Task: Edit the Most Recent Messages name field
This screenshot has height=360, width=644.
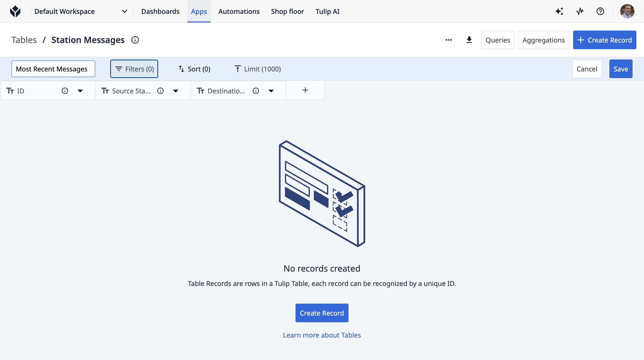Action: tap(53, 69)
